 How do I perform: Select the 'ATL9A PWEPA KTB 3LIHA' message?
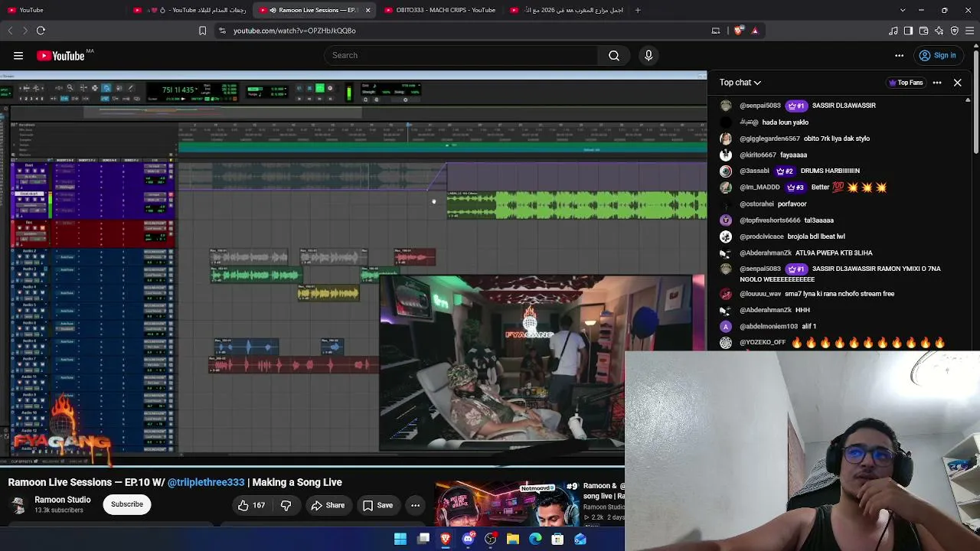(x=834, y=253)
